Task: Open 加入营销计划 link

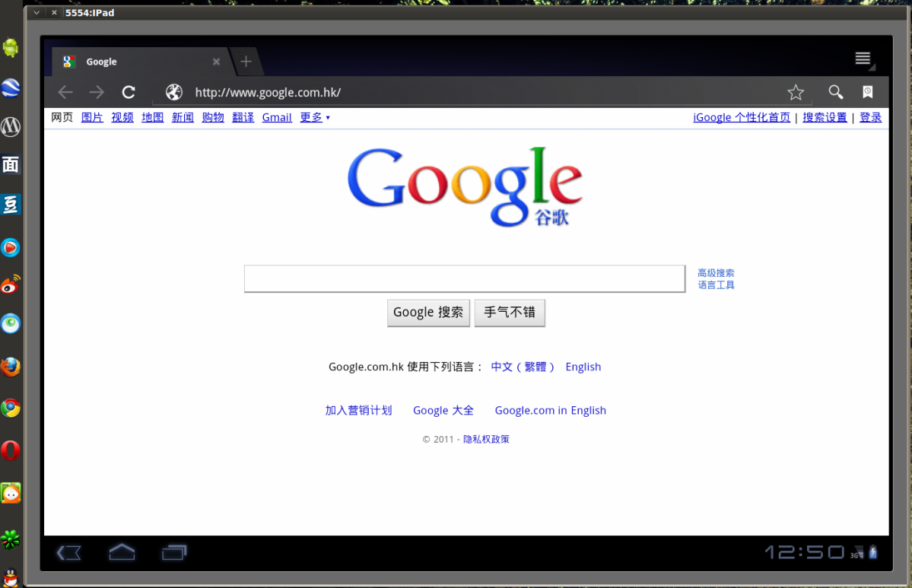Action: pos(358,411)
